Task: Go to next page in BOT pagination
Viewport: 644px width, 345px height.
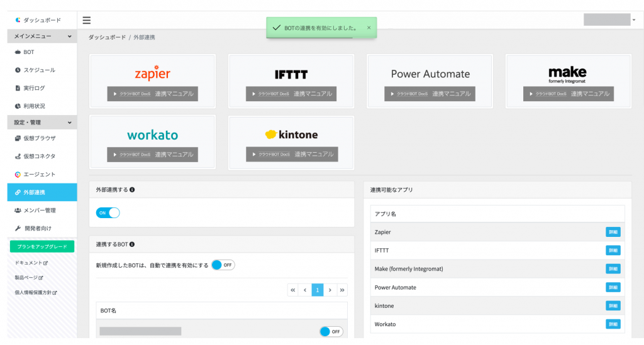Action: [330, 290]
